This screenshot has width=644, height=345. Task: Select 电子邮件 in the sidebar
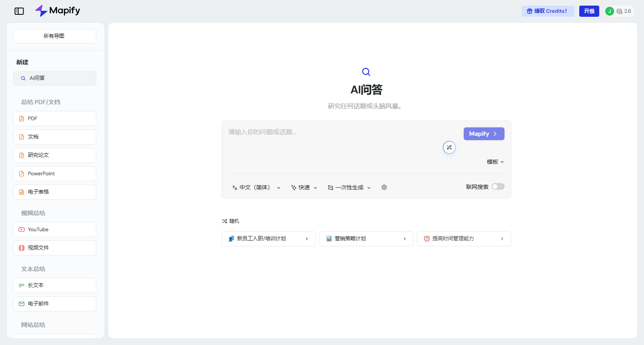[x=55, y=304]
